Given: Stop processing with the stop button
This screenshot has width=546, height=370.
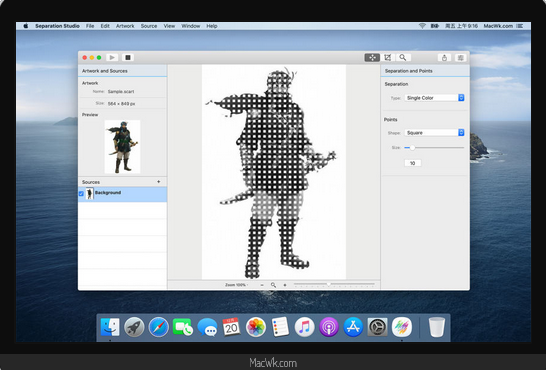Looking at the screenshot, I should coord(128,57).
